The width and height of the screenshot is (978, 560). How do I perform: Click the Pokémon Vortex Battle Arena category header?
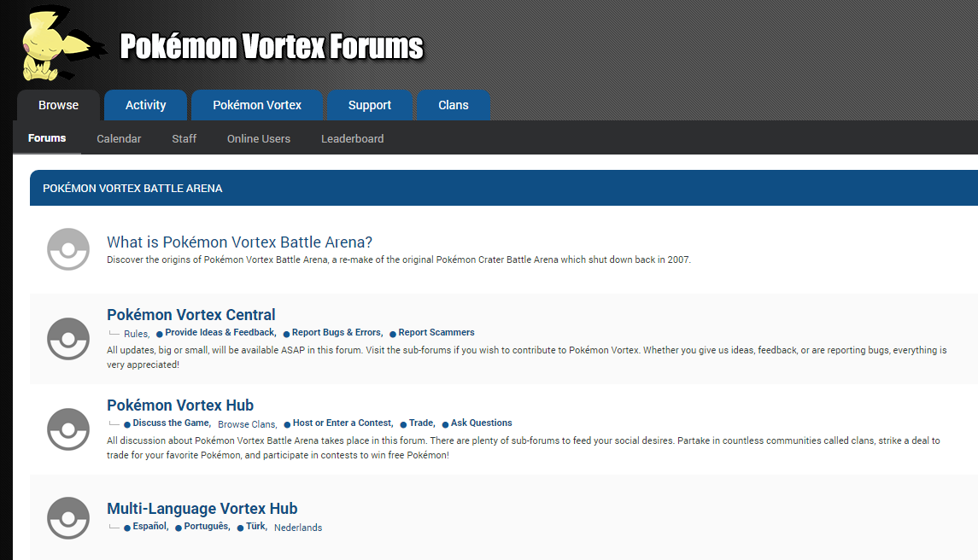pos(132,189)
